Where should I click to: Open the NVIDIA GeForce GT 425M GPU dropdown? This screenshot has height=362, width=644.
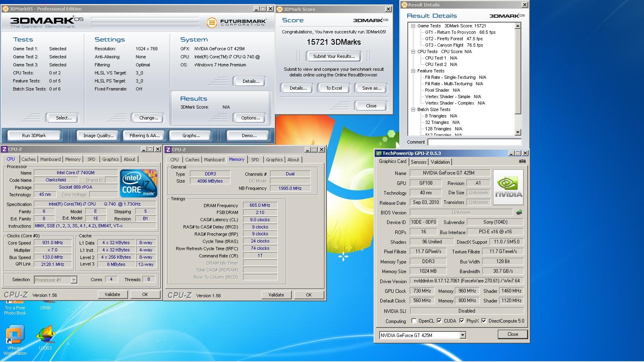pos(462,335)
